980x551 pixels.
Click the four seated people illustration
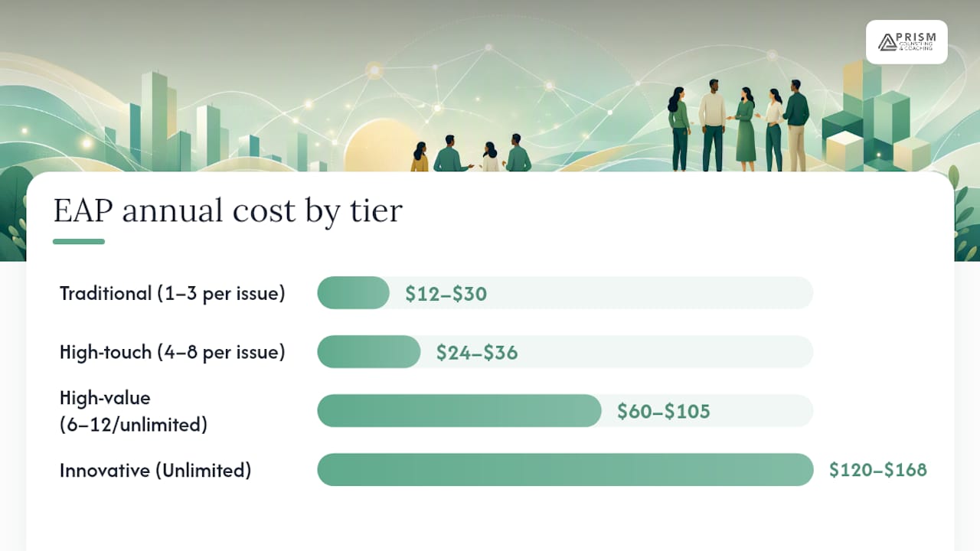point(471,153)
